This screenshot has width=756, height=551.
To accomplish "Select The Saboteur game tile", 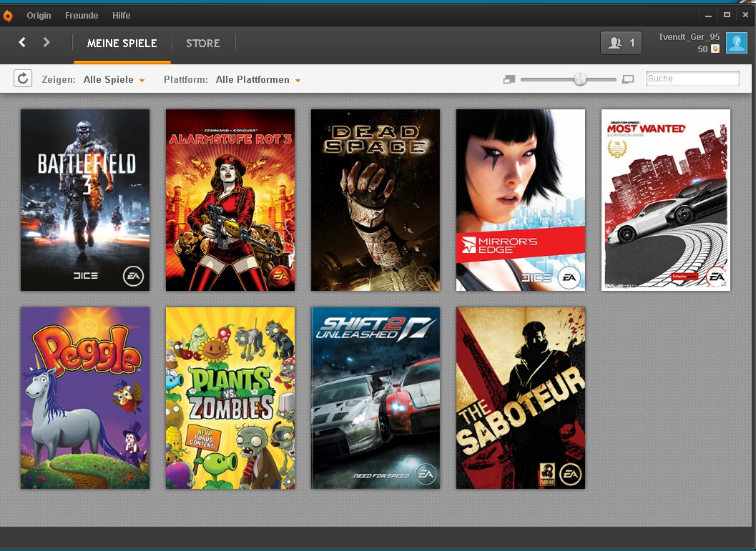I will [x=520, y=398].
